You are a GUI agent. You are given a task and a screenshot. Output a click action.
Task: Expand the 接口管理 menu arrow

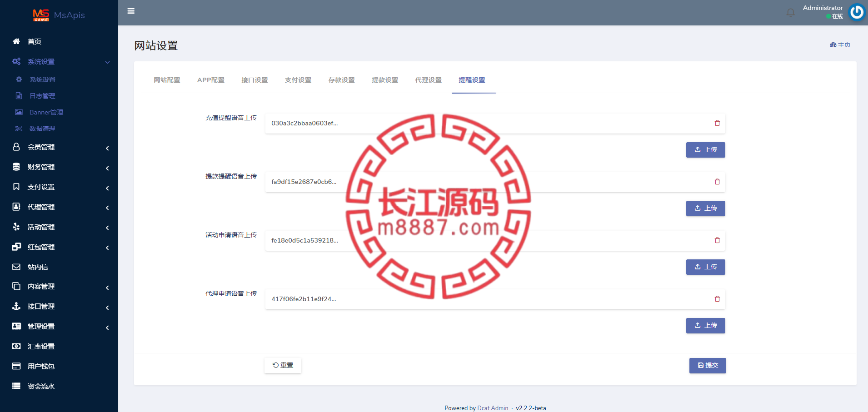pyautogui.click(x=107, y=308)
